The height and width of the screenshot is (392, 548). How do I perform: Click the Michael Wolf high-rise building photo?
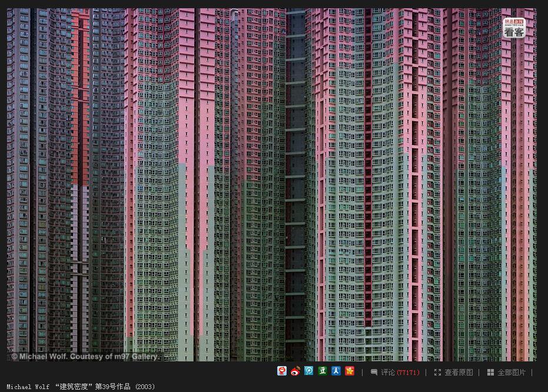point(271,185)
